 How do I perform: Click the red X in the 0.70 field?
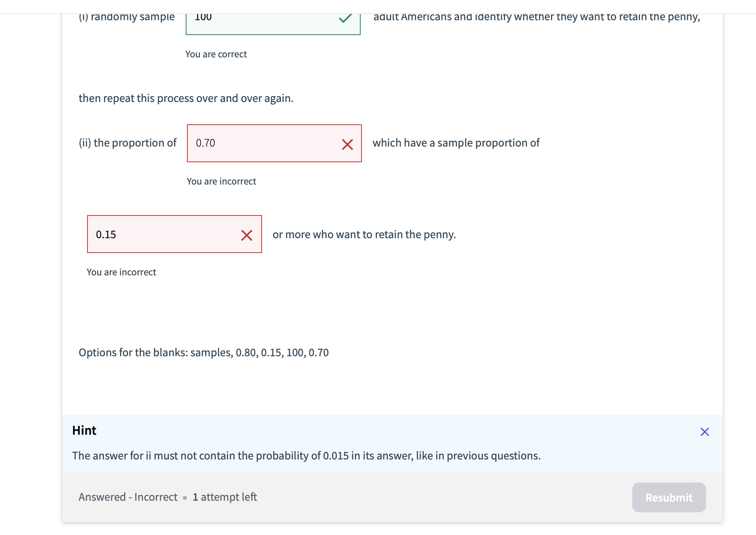tap(347, 144)
